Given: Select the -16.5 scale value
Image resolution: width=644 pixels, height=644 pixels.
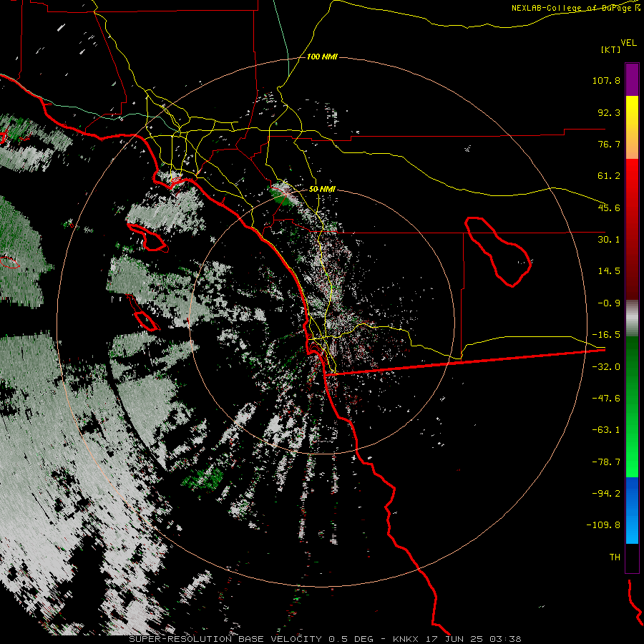Looking at the screenshot, I should click(606, 335).
